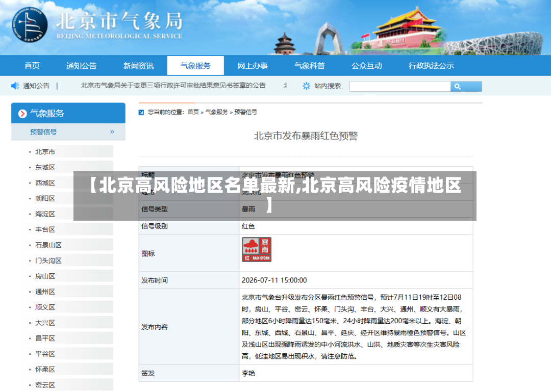Viewport: 551px width, 392px height.
Task: Select 大兴区 in the district list
Action: pyautogui.click(x=45, y=323)
